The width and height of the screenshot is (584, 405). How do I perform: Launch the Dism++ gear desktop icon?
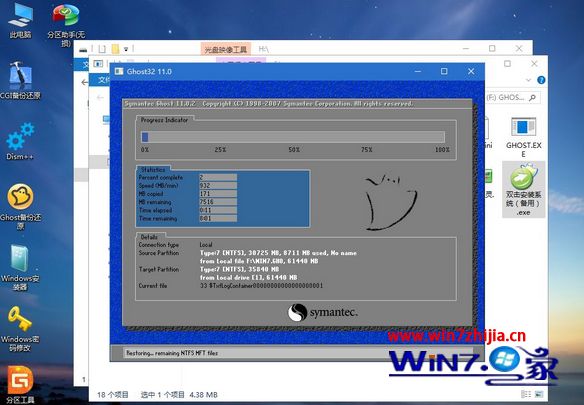click(x=20, y=141)
